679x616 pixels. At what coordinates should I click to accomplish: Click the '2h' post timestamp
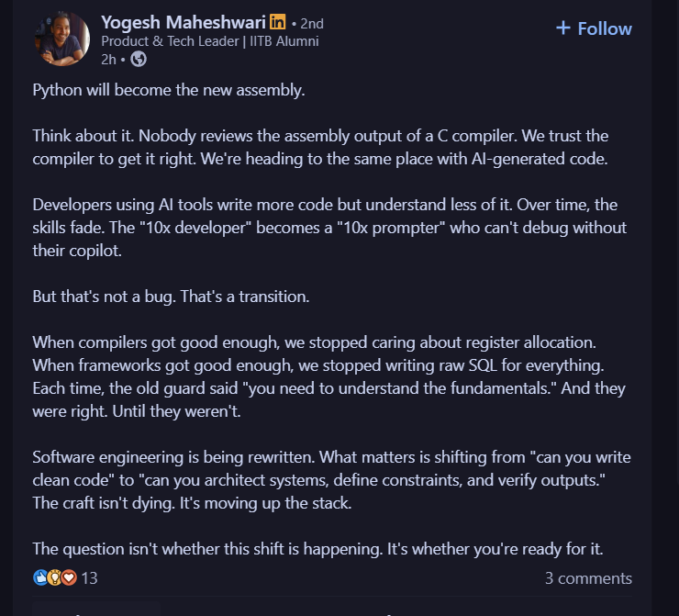[x=108, y=59]
